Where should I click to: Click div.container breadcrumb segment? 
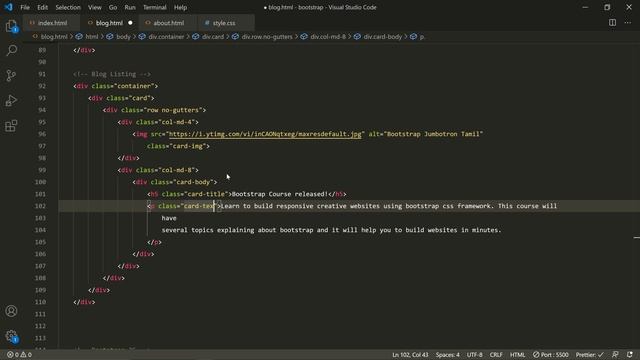click(x=166, y=37)
